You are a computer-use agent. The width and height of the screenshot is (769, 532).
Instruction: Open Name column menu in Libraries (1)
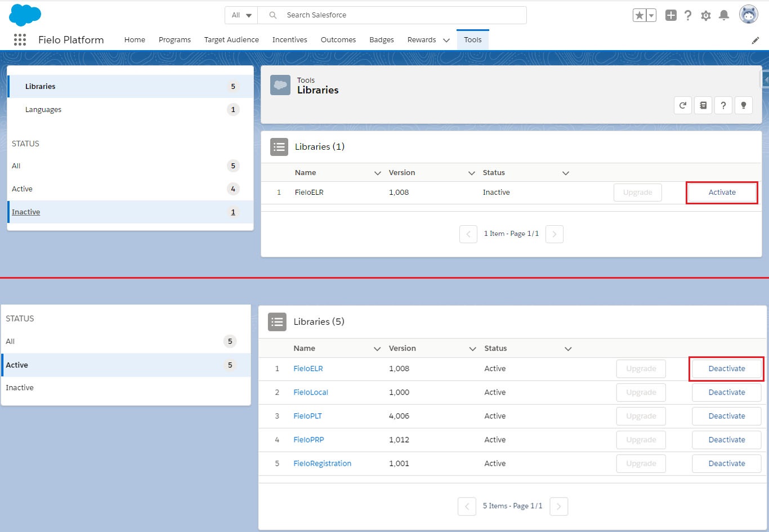(378, 173)
